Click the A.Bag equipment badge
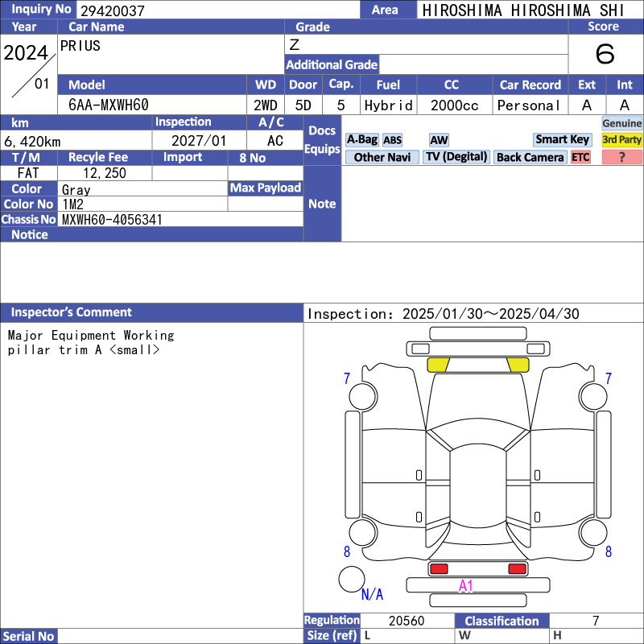 click(x=361, y=140)
